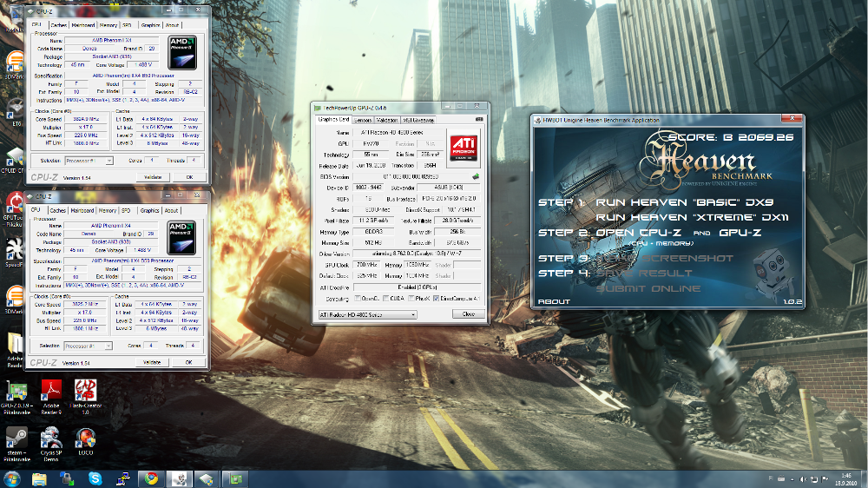Screen dimensions: 868x488
Task: Open the About tab in upper CPU-Z window
Action: point(172,25)
